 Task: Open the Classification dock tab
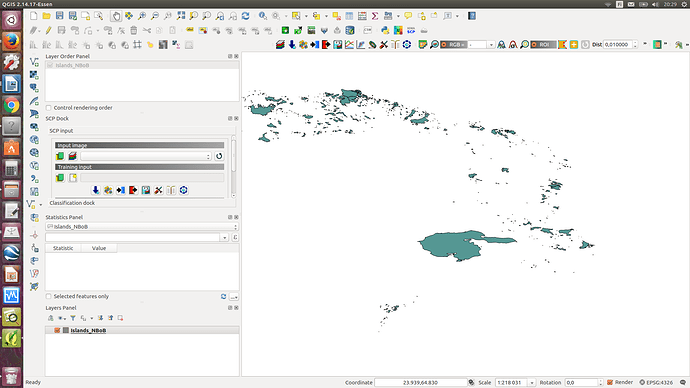(x=72, y=203)
